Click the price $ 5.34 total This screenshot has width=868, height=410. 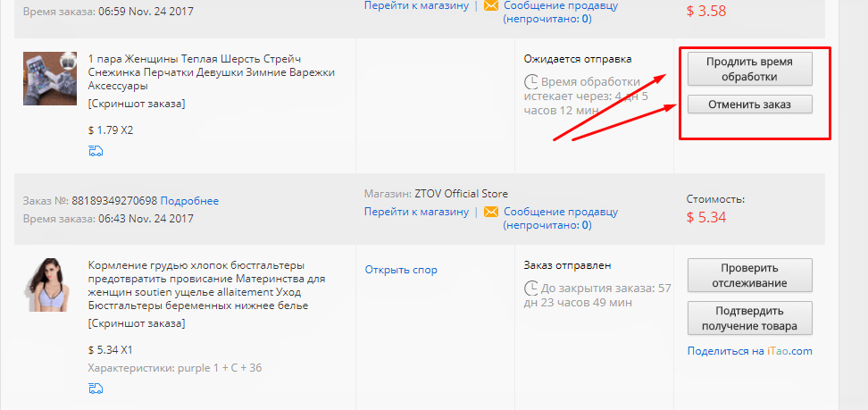point(706,217)
